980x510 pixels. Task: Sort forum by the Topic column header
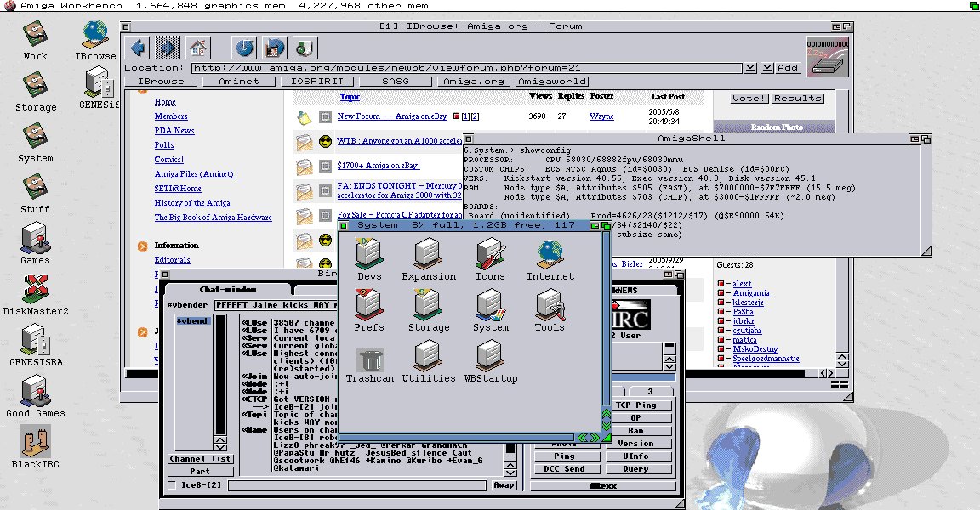click(350, 97)
